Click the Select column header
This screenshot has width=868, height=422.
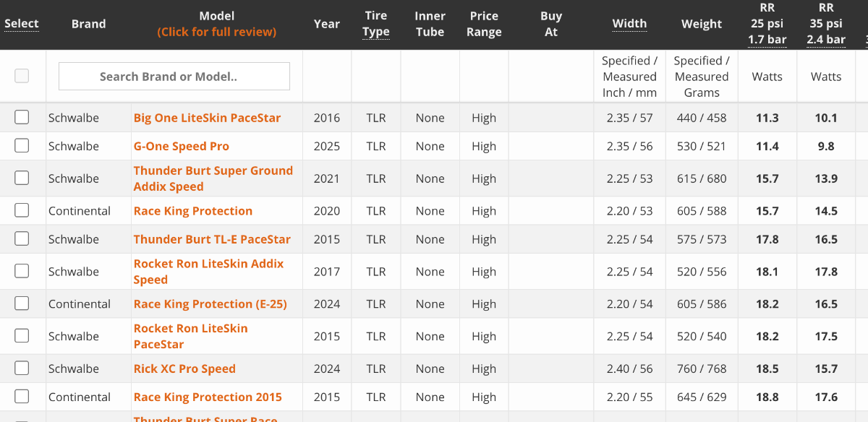click(x=22, y=23)
